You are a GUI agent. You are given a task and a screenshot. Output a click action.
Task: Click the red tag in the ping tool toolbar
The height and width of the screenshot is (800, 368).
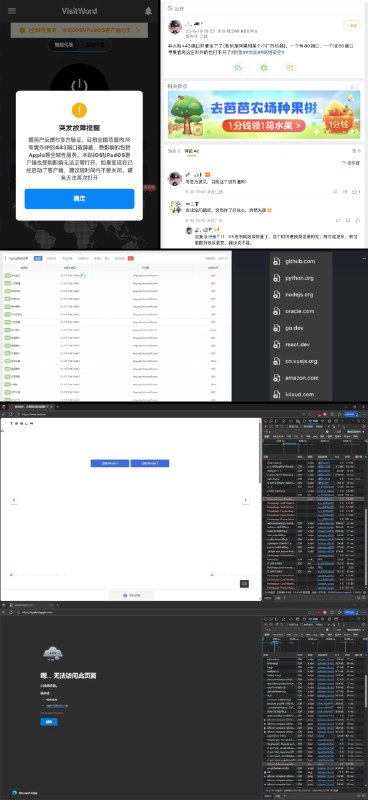(131, 259)
